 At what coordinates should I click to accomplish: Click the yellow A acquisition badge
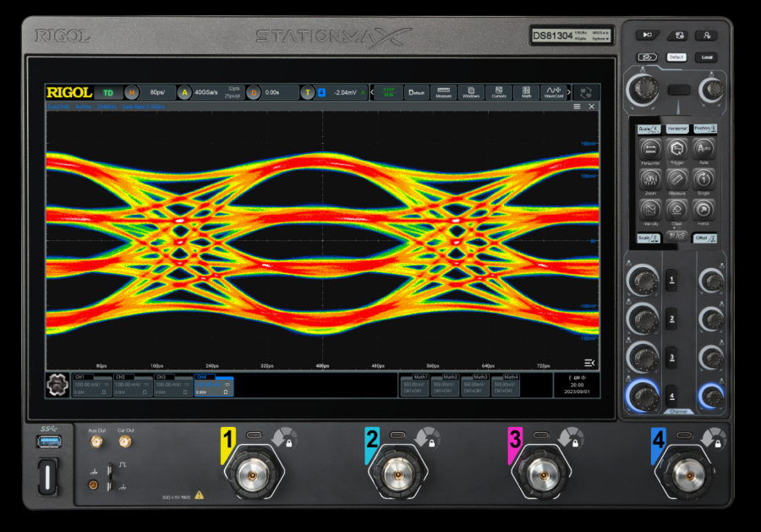(x=184, y=92)
